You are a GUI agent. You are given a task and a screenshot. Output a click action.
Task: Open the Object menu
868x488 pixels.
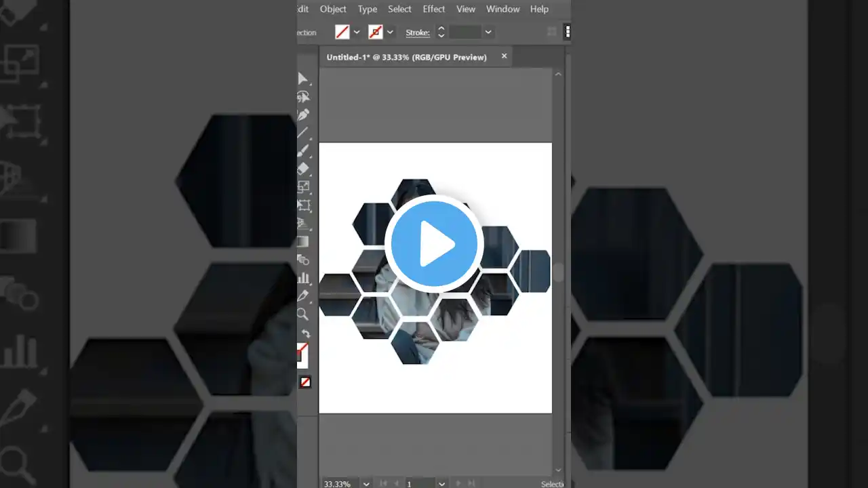[333, 9]
